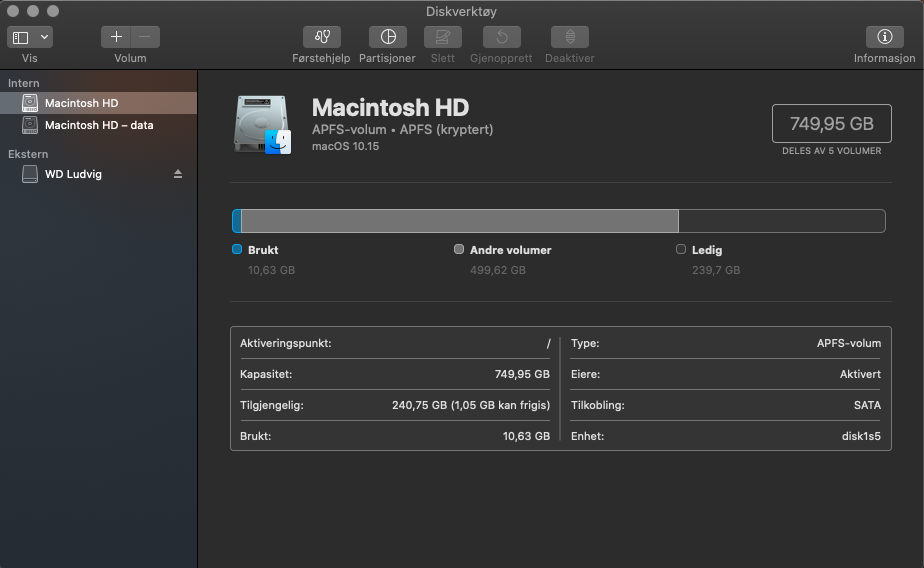
Task: Click DELES AV 5 VOLUMER label
Action: 831,151
